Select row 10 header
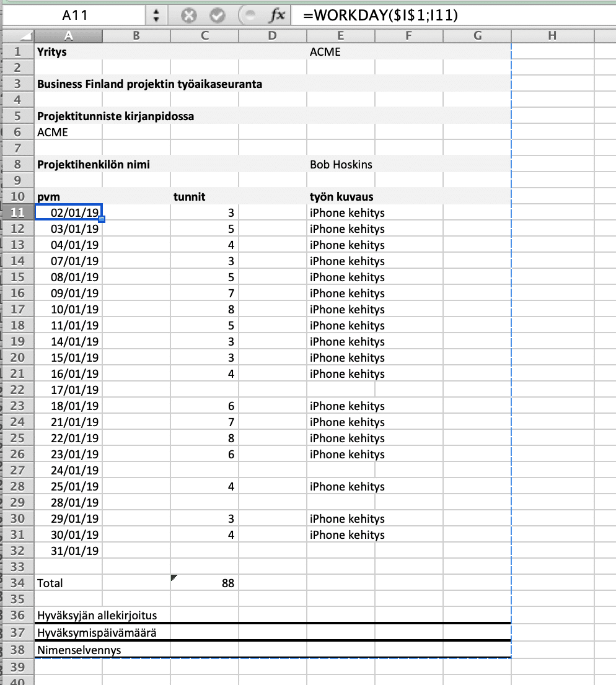The image size is (616, 685). point(18,196)
